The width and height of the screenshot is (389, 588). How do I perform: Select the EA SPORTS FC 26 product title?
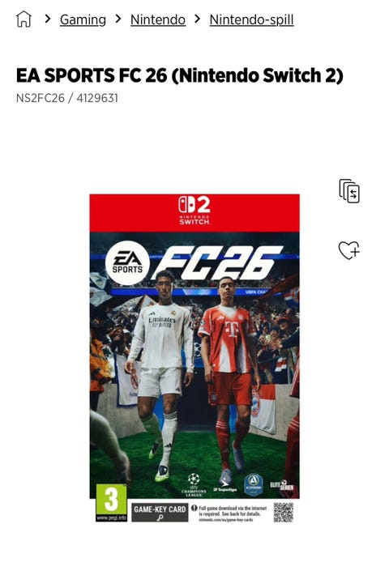click(x=180, y=75)
